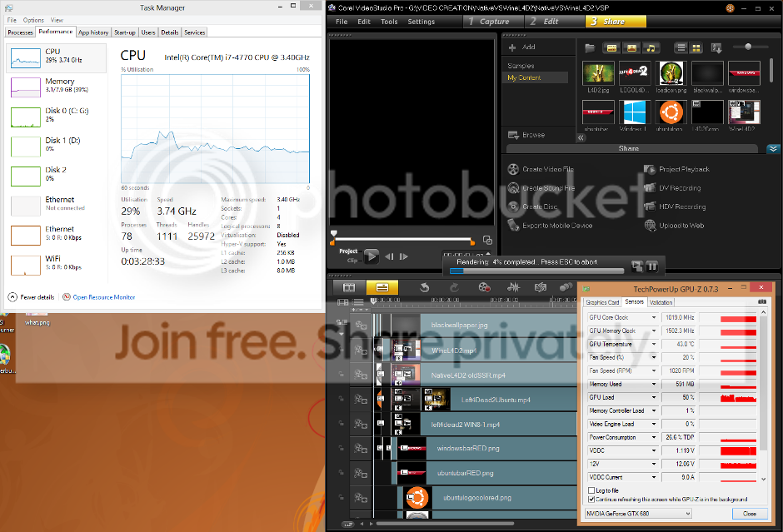Click the Create Video File icon
Screen dimensions: 783x532
pos(513,170)
